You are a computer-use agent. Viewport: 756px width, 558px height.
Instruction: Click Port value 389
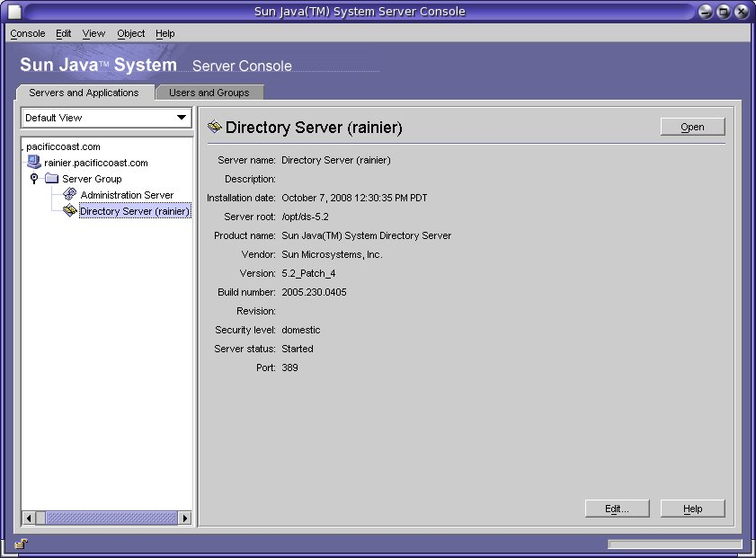pyautogui.click(x=289, y=368)
